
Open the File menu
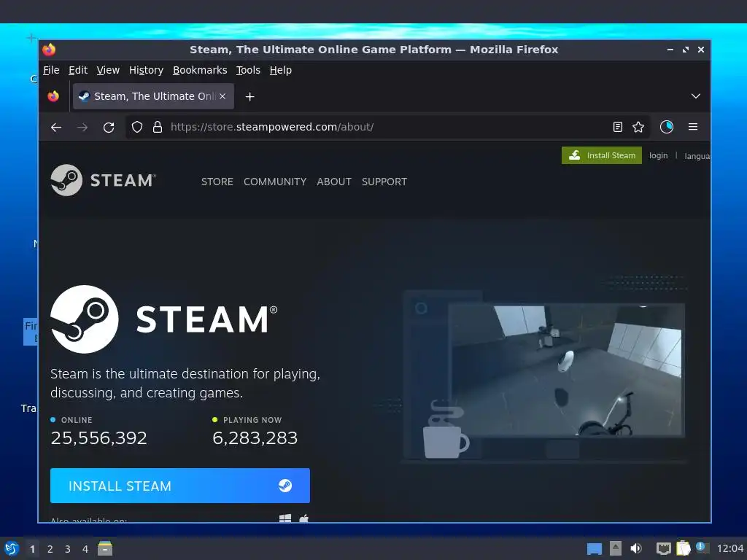[51, 70]
